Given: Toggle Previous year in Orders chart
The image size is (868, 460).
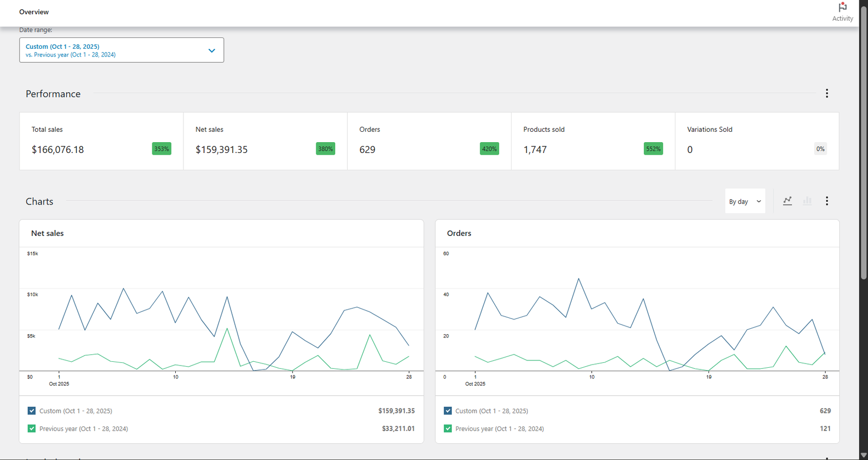Looking at the screenshot, I should tap(448, 429).
